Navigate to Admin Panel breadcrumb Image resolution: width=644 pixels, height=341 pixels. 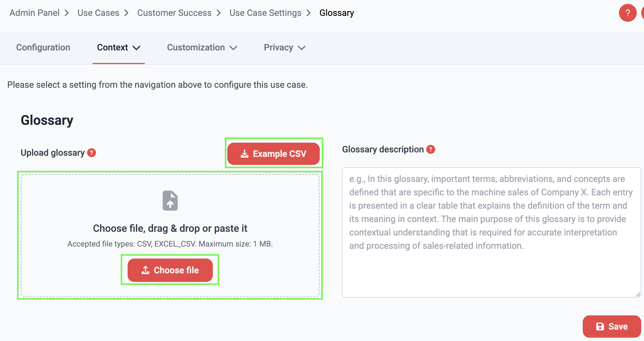pos(34,13)
